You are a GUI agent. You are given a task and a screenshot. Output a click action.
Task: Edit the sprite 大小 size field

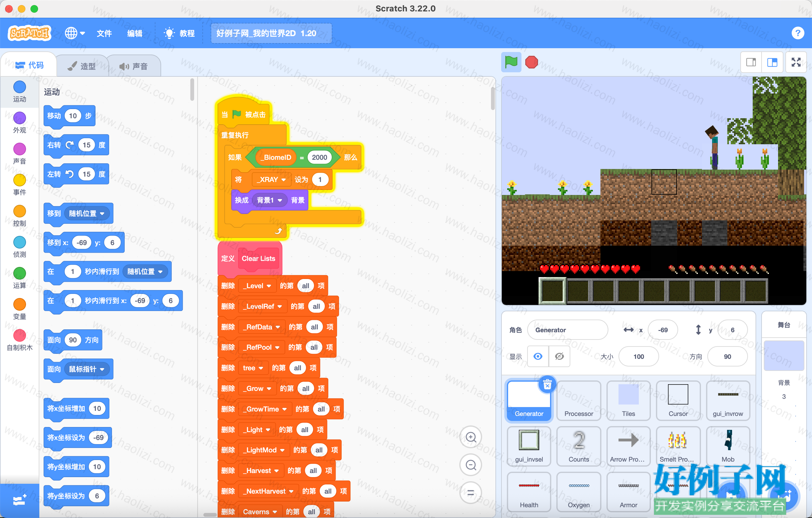pyautogui.click(x=639, y=356)
